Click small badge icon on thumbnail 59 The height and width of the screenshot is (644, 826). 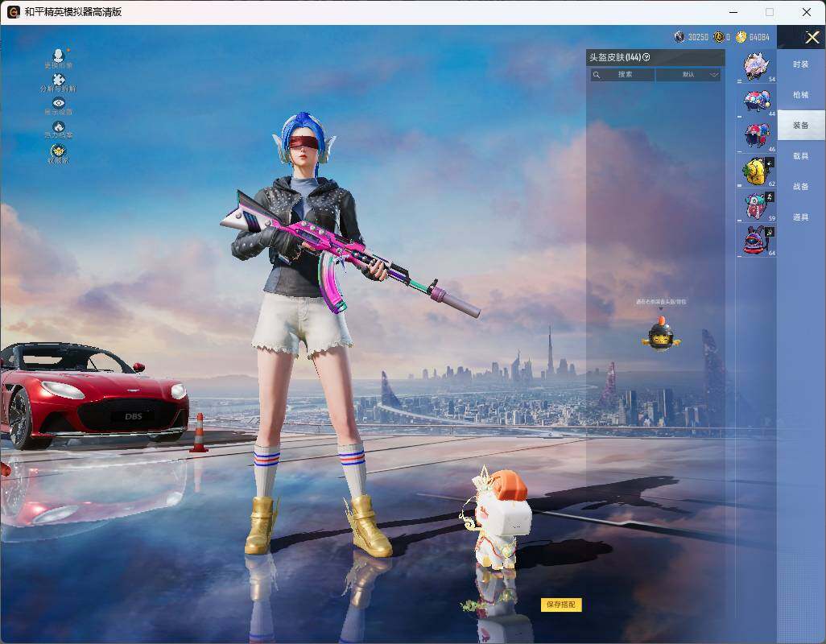(770, 197)
